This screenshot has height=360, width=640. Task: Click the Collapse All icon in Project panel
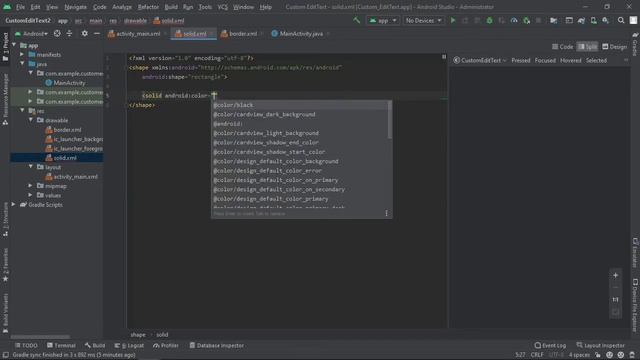coord(69,33)
